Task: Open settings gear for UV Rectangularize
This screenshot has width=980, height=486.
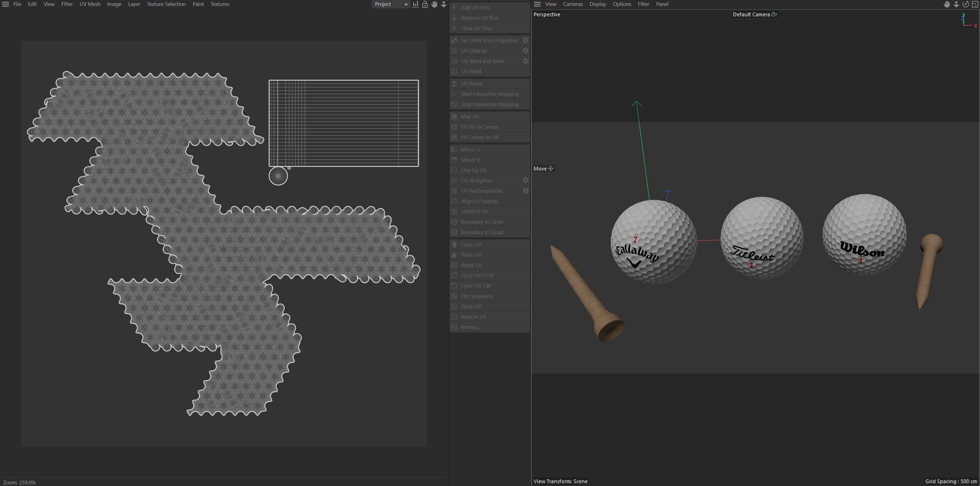Action: tap(525, 191)
